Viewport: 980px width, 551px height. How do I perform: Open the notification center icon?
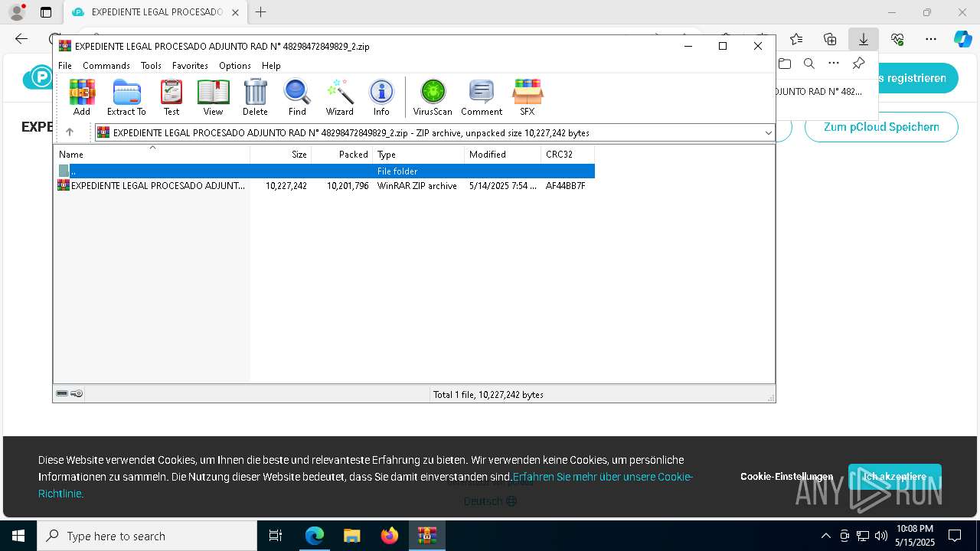coord(955,536)
